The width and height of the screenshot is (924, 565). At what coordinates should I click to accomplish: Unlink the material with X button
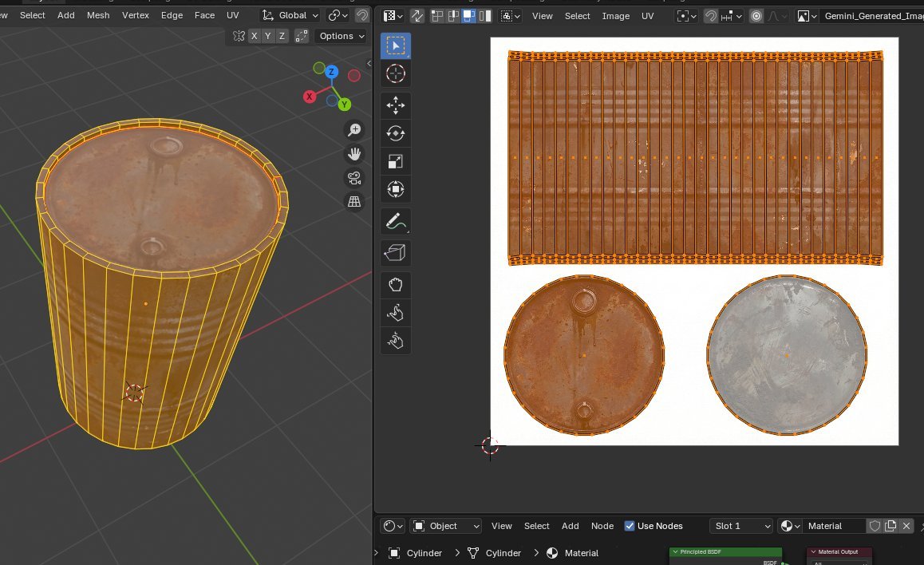[x=907, y=526]
